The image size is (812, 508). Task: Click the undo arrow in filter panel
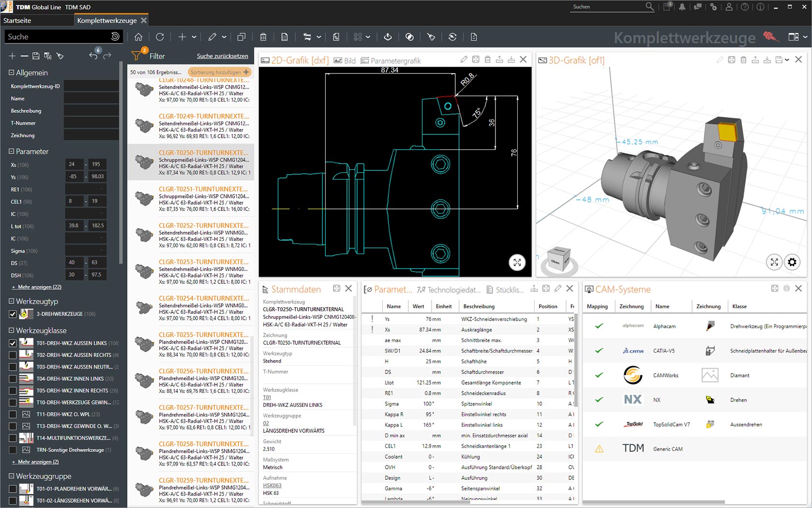tap(93, 56)
